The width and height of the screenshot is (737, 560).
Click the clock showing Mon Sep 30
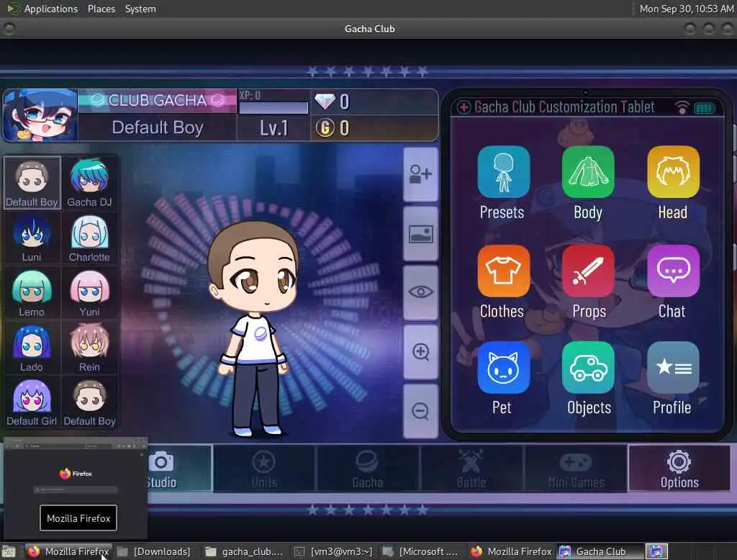(686, 9)
